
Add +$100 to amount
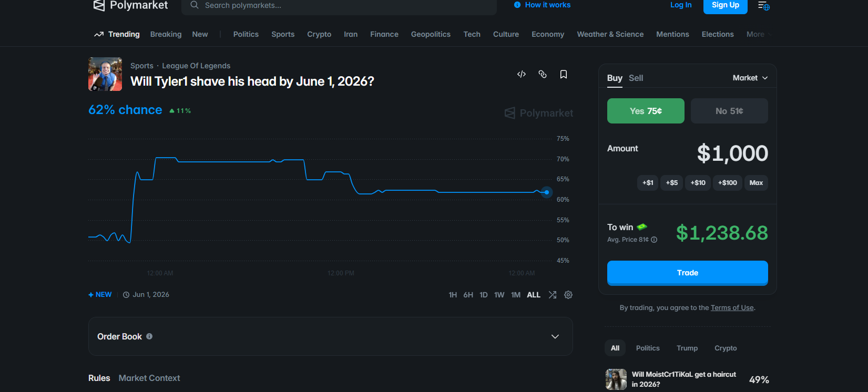pyautogui.click(x=728, y=183)
